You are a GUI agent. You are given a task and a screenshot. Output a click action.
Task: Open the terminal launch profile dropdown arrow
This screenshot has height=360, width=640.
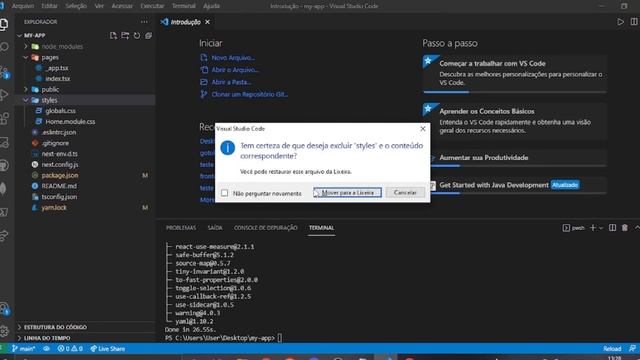pos(601,228)
